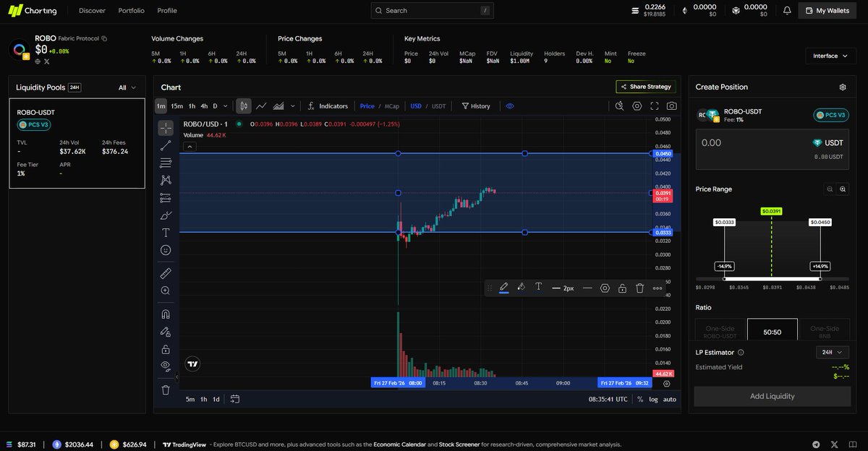Open the go-to-date calendar icon
This screenshot has width=868, height=451.
pyautogui.click(x=235, y=399)
